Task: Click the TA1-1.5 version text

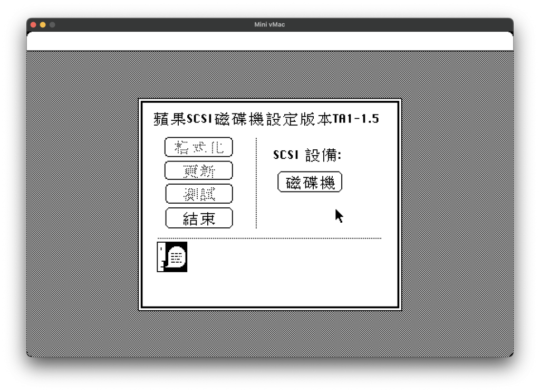Action: (x=355, y=119)
